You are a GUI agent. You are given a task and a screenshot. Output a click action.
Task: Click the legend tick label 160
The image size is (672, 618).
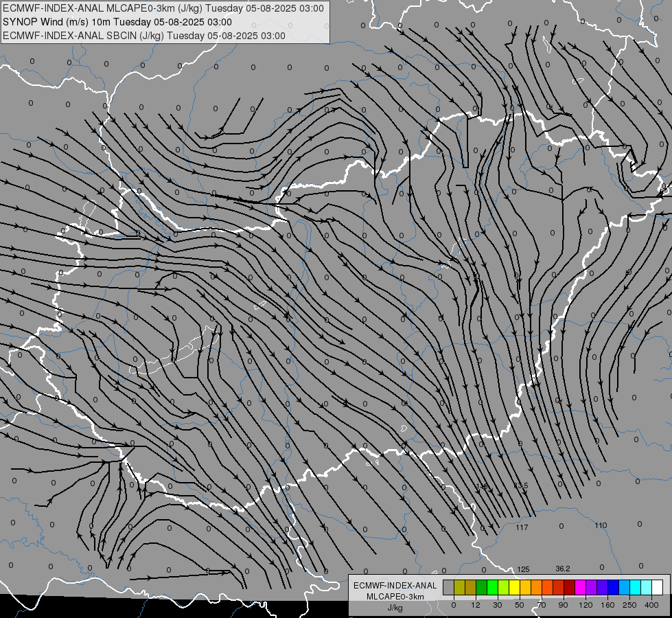[607, 605]
